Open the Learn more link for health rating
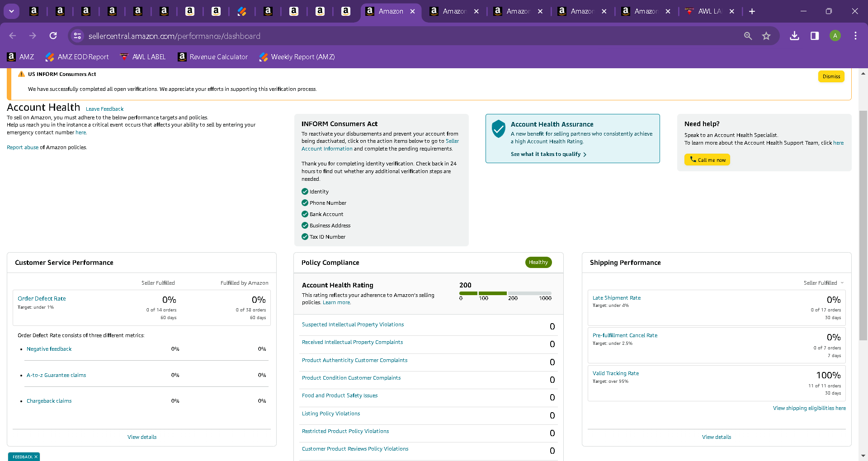Image resolution: width=868 pixels, height=461 pixels. pyautogui.click(x=336, y=302)
